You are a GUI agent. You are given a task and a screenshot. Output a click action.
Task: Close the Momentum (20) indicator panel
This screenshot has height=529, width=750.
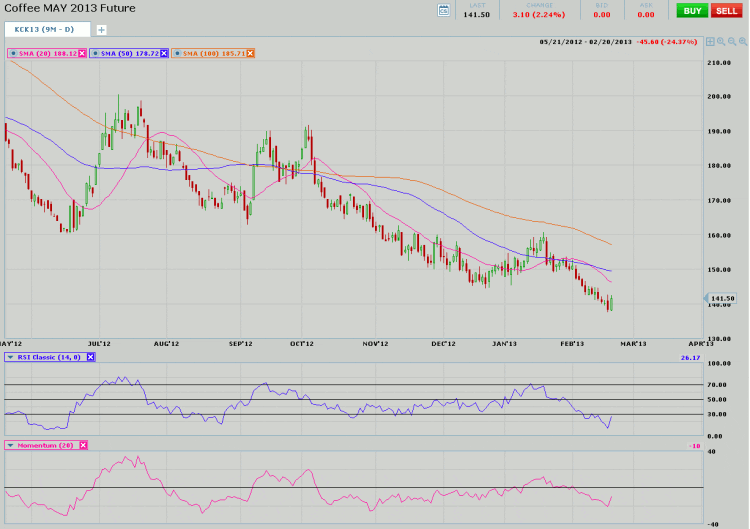83,445
